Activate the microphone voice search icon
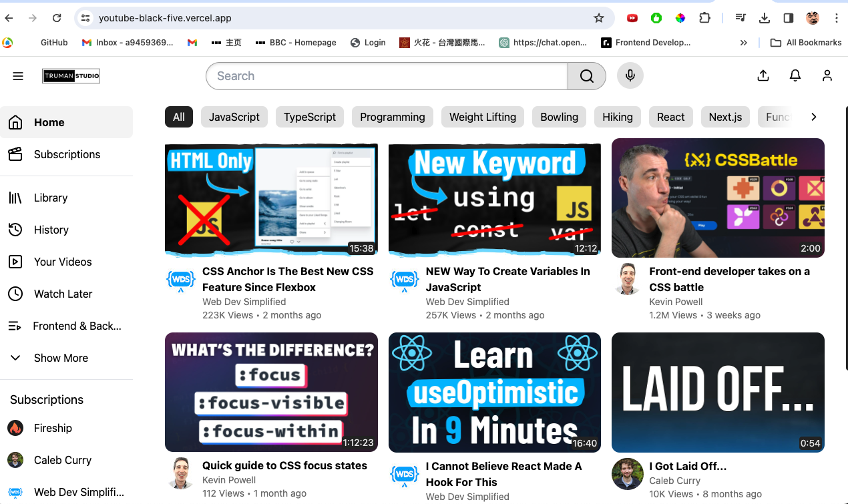 630,76
